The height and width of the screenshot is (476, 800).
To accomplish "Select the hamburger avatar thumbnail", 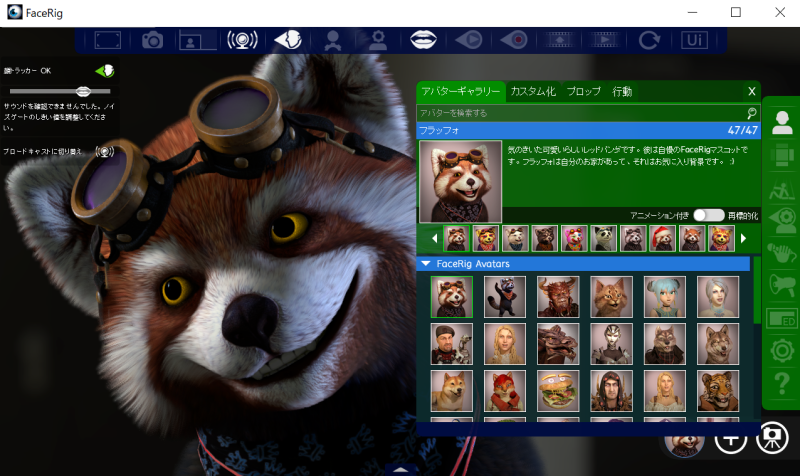I will [558, 391].
